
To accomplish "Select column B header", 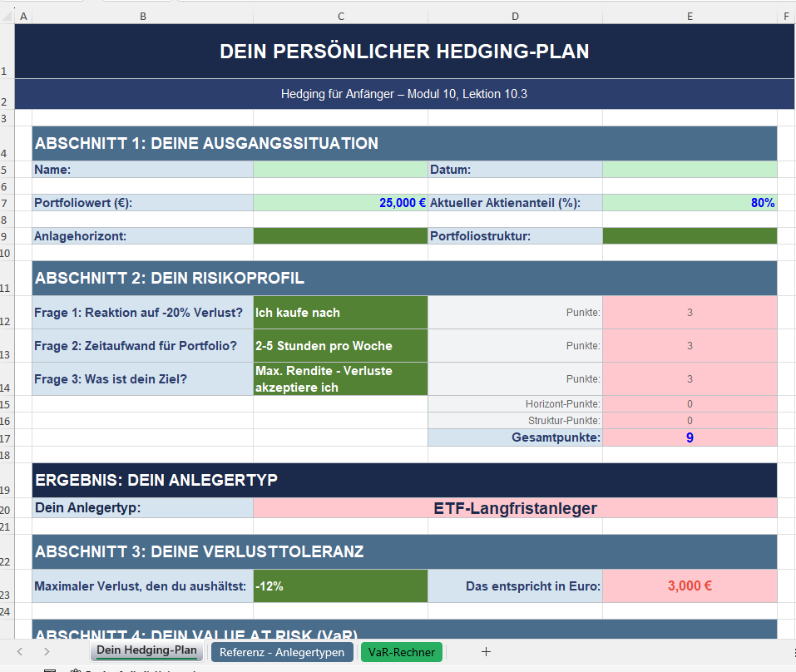I will pyautogui.click(x=143, y=17).
